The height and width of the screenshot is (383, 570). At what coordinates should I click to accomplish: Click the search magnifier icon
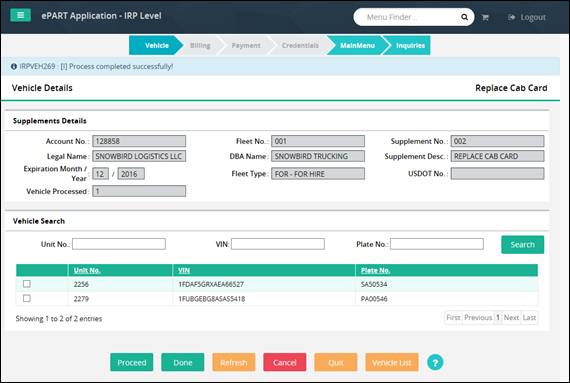464,17
